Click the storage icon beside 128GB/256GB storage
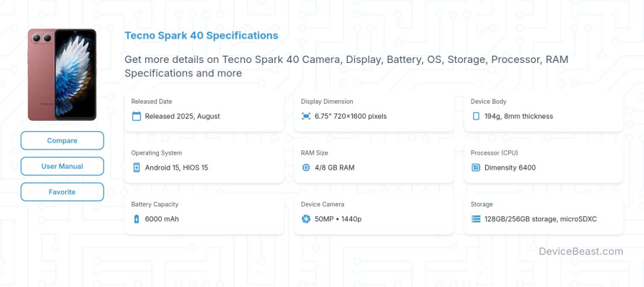Viewport: 644px width, 287px height. [476, 219]
